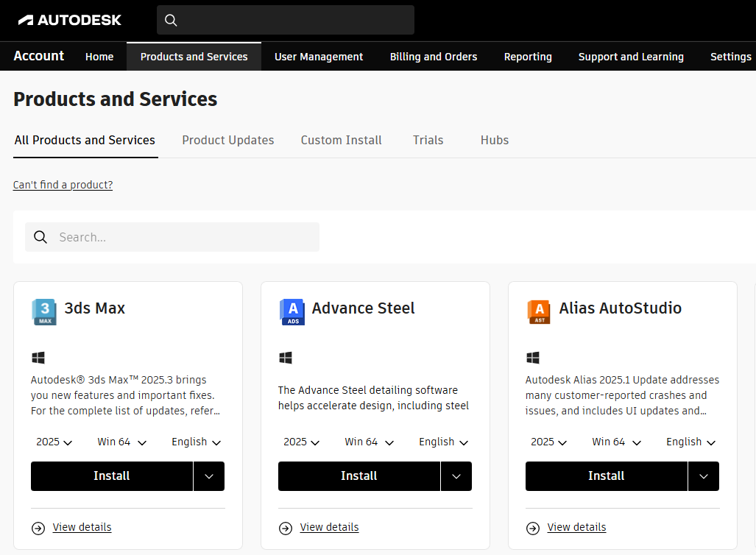Open the English language dropdown for Alias AutoStudio
The width and height of the screenshot is (756, 555).
point(690,442)
